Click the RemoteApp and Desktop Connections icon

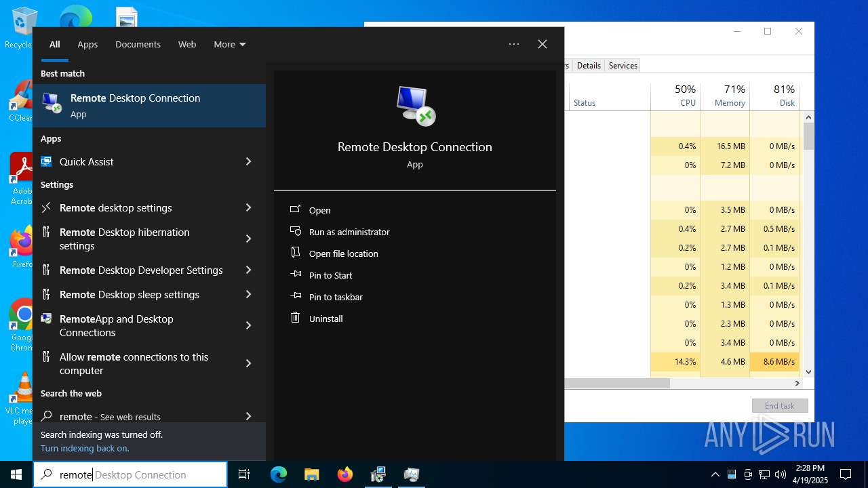coord(46,319)
